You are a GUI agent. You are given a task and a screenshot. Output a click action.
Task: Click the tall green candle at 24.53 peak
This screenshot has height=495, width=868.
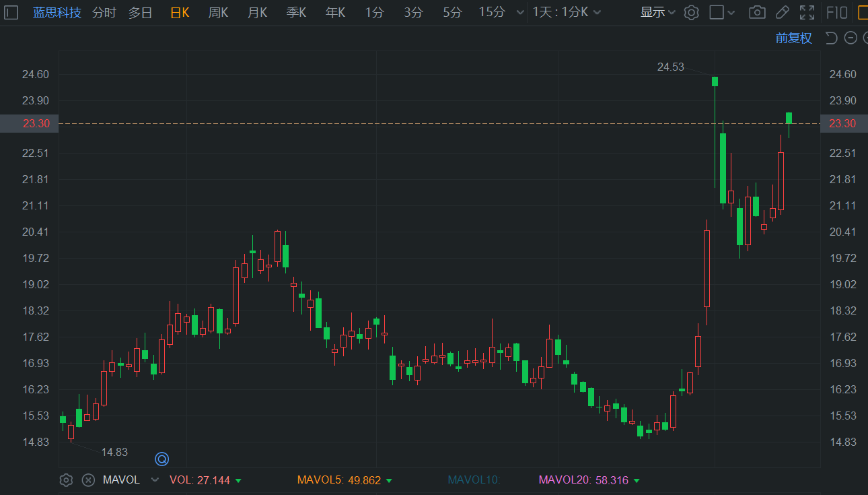coord(715,81)
